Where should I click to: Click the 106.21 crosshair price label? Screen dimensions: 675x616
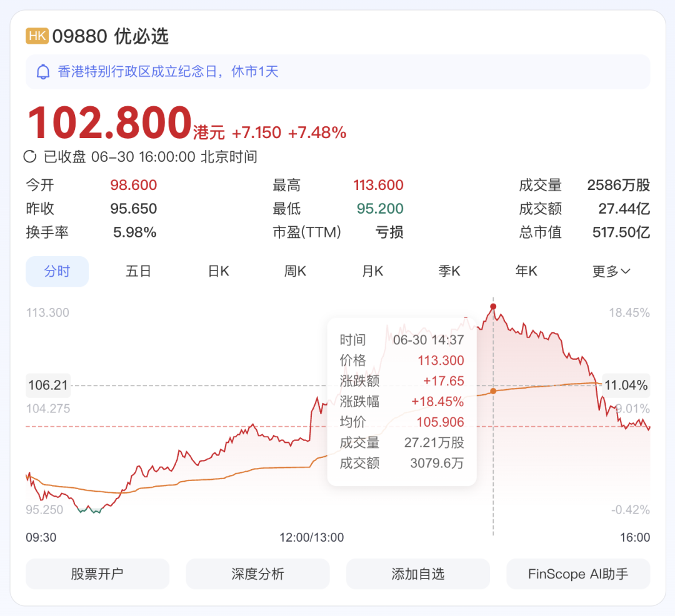48,385
